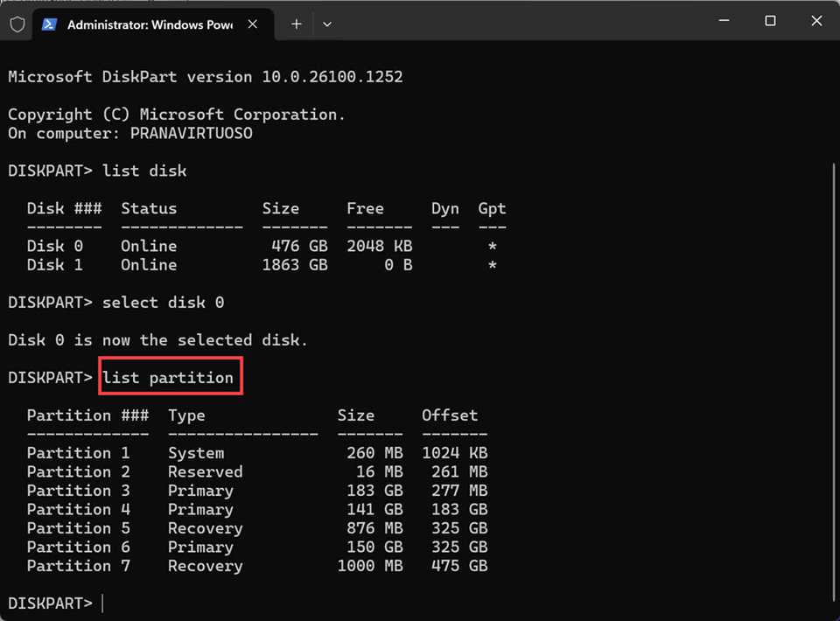Click the PowerShell icon on the active tab

48,24
